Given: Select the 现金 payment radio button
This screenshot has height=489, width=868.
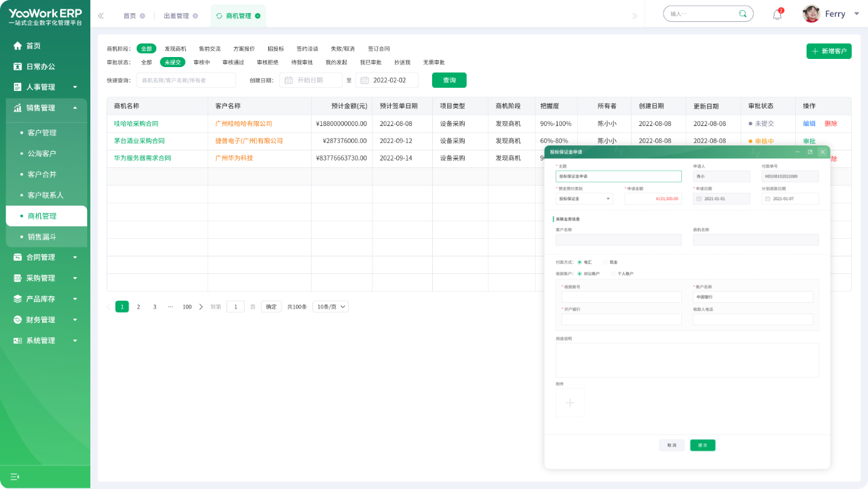Looking at the screenshot, I should (x=606, y=262).
